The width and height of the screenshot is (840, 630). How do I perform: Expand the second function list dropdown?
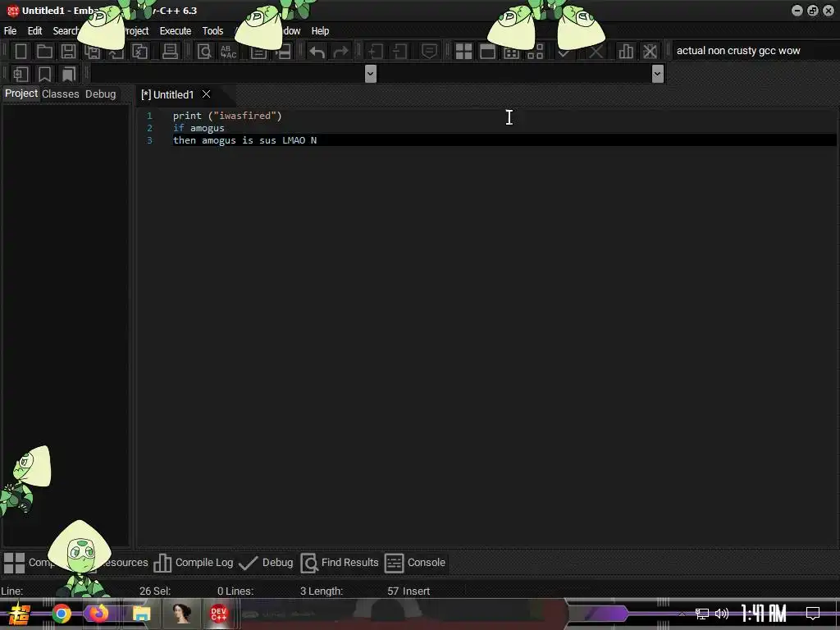pyautogui.click(x=658, y=74)
